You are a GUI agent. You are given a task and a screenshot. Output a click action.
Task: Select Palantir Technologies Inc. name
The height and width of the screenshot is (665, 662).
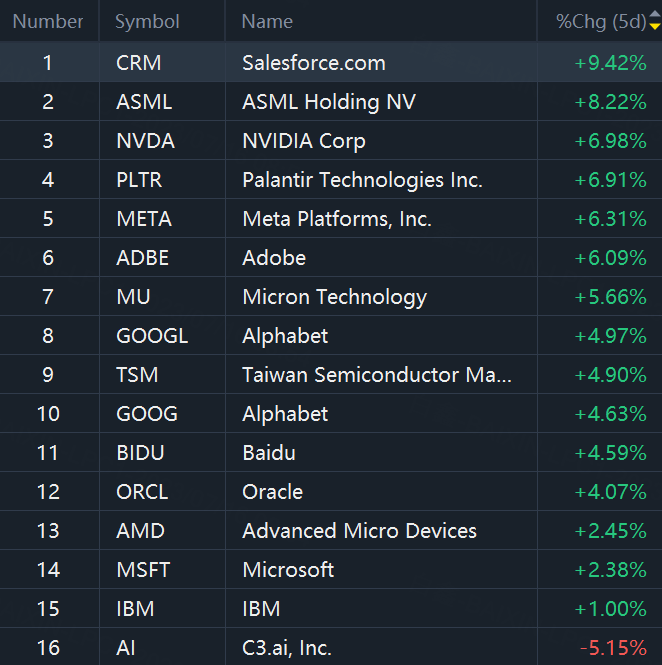coord(362,180)
